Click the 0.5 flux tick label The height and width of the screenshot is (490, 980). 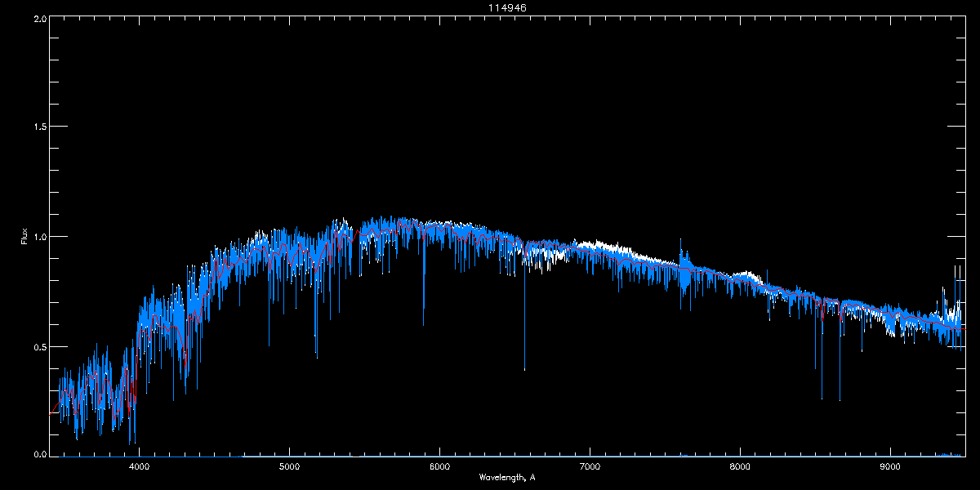click(x=39, y=346)
